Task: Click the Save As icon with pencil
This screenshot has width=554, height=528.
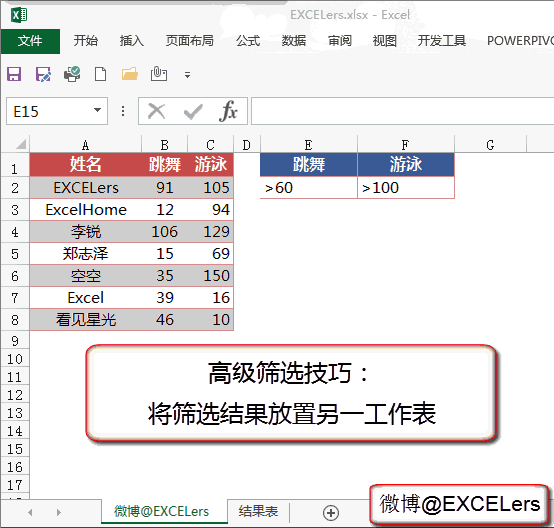Action: tap(43, 74)
